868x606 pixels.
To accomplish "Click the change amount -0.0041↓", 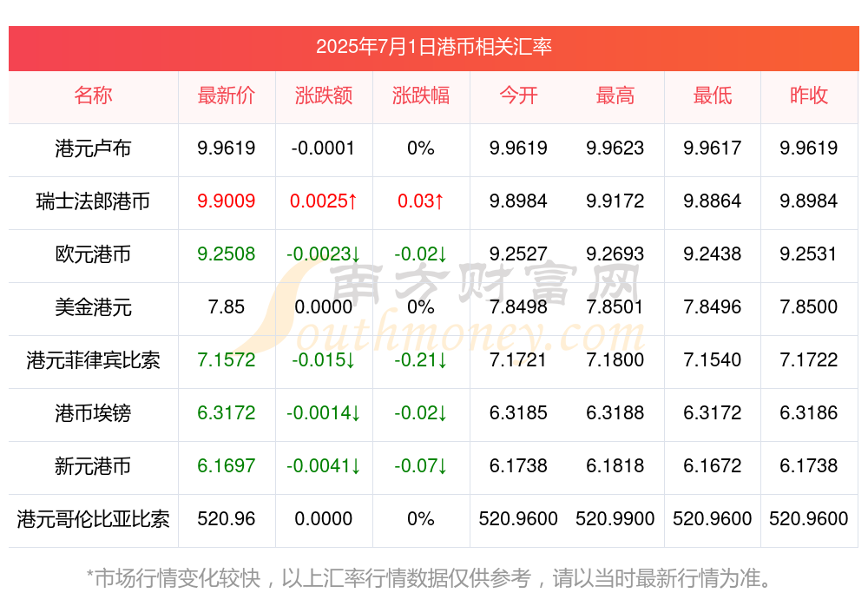I will point(323,465).
